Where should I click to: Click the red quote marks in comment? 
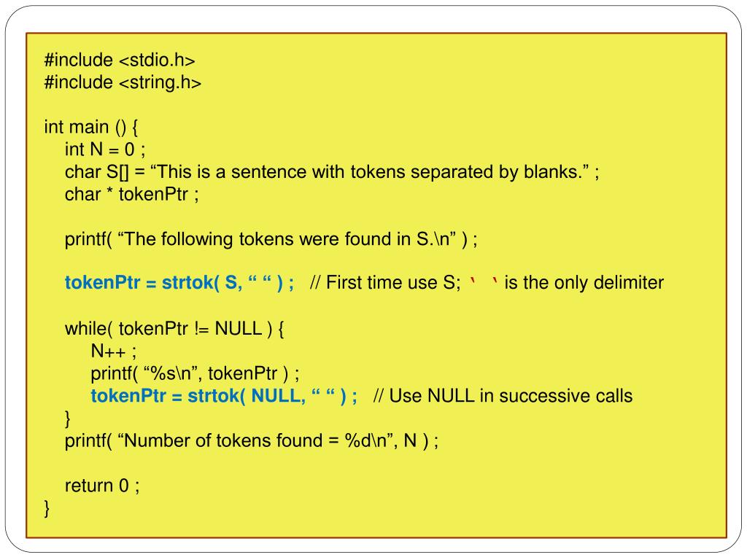pyautogui.click(x=484, y=281)
